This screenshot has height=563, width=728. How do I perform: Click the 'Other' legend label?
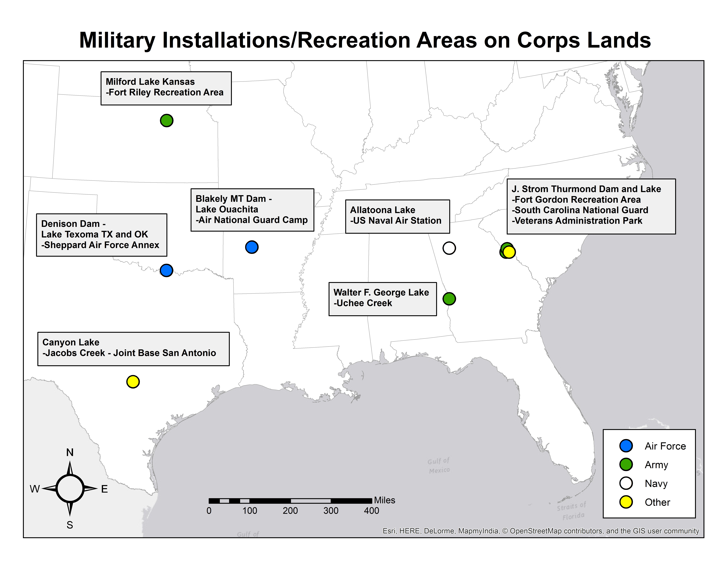click(x=657, y=502)
